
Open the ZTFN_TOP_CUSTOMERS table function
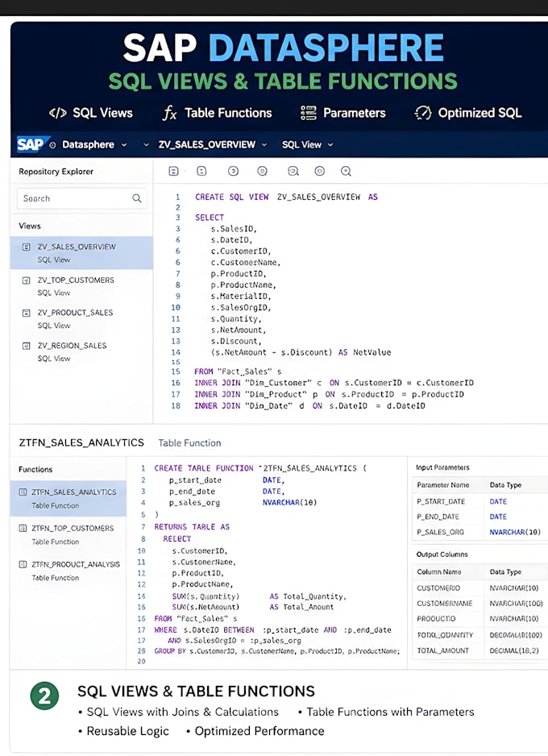pos(68,534)
